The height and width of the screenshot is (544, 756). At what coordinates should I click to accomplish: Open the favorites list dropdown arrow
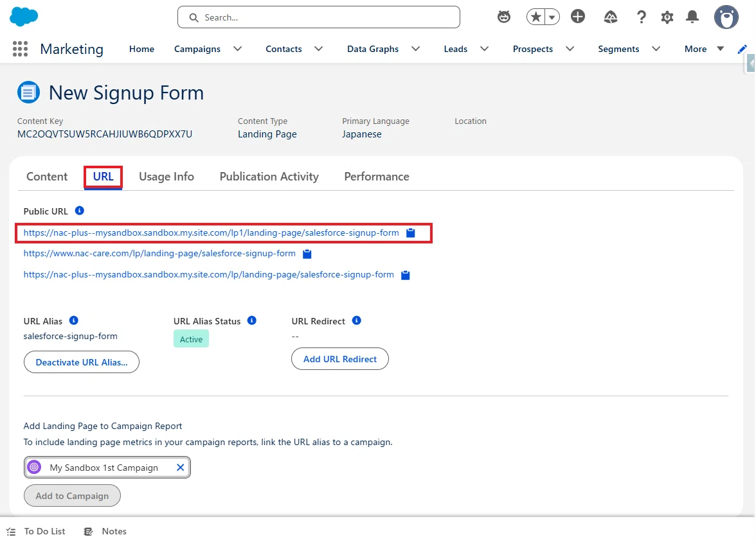[x=552, y=17]
